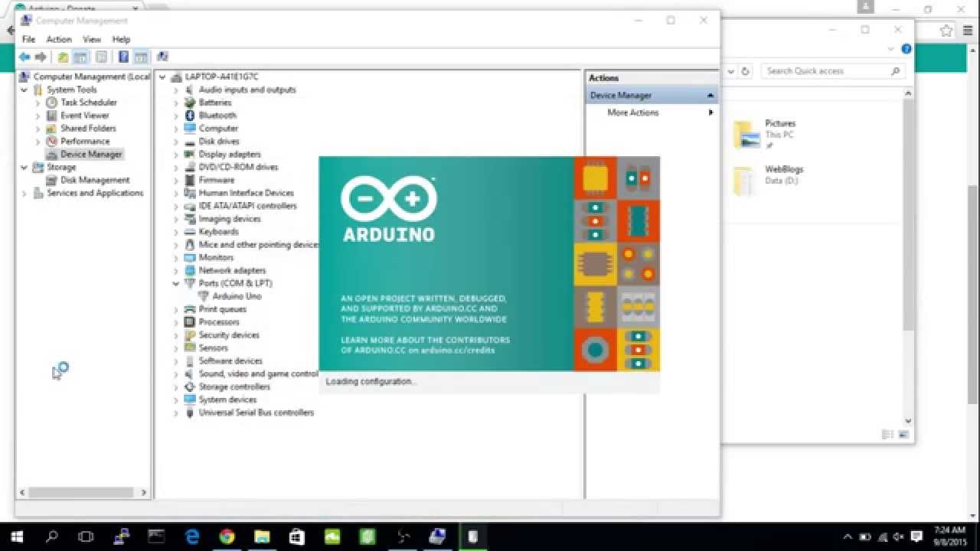Click the Back arrow in Computer Management toolbar

click(24, 57)
